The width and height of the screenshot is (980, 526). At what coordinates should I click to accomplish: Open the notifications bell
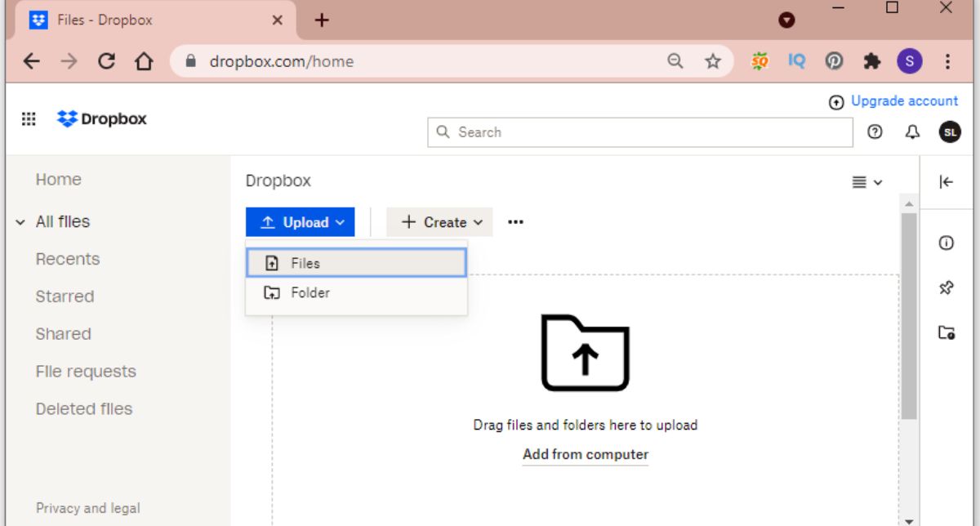(x=912, y=131)
